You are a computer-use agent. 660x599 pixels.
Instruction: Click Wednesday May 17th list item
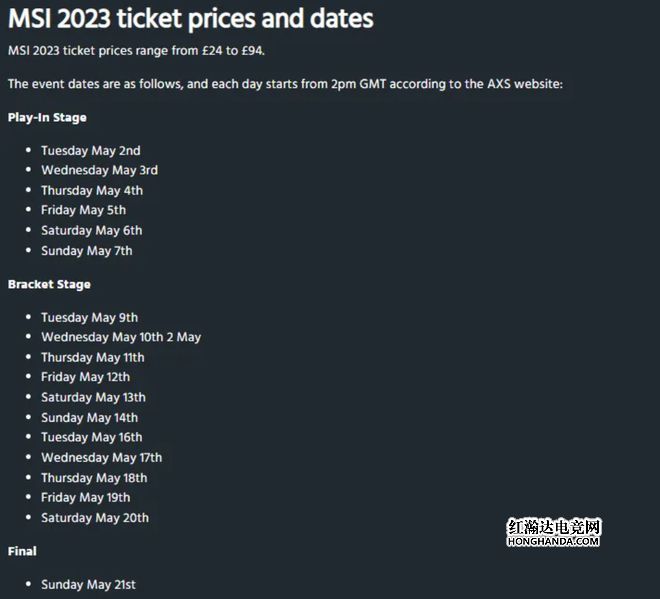(102, 458)
